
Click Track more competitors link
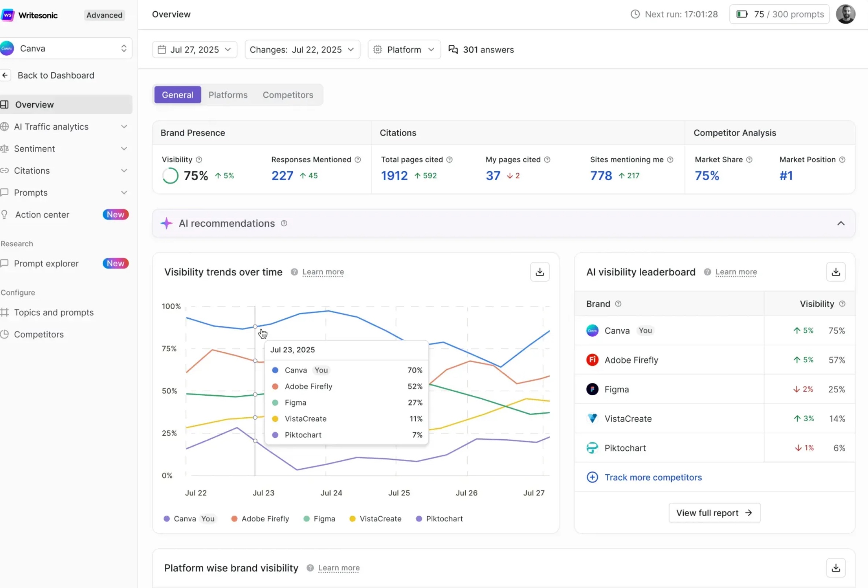coord(653,477)
